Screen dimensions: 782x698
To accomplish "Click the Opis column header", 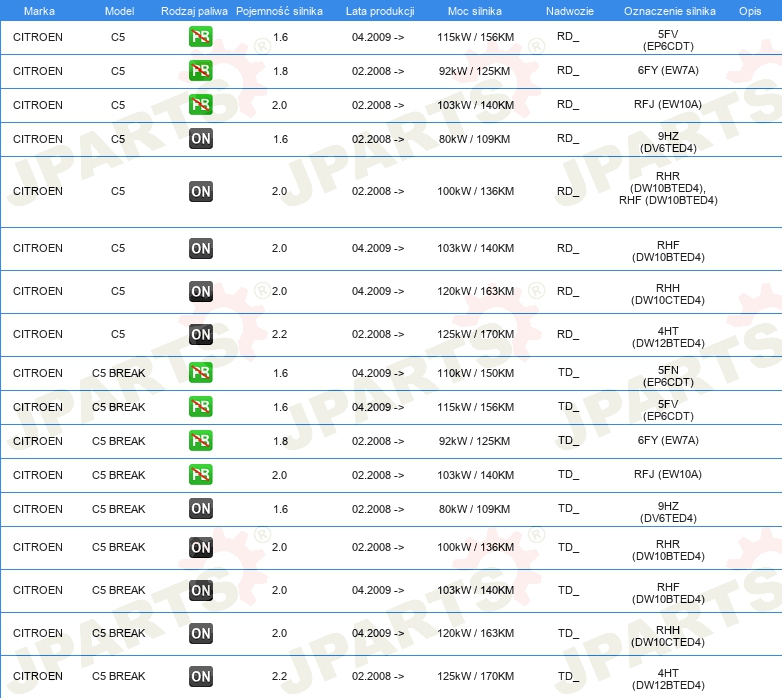I will click(750, 11).
